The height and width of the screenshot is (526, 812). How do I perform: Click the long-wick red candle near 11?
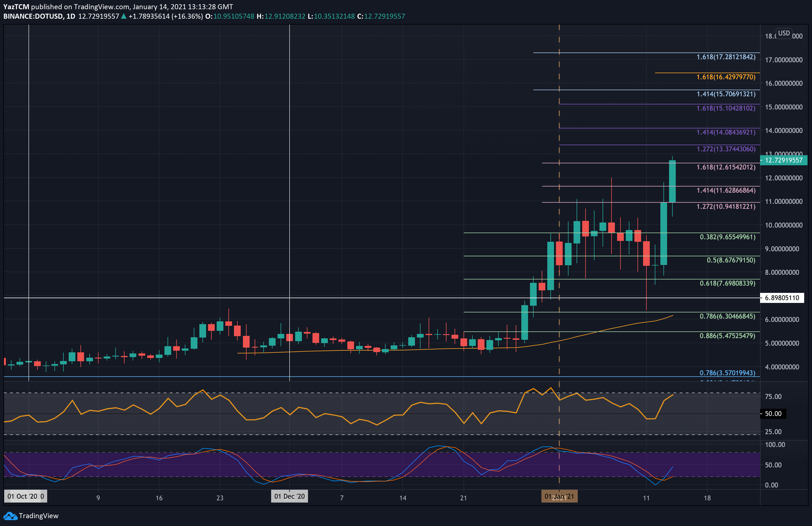tap(646, 254)
